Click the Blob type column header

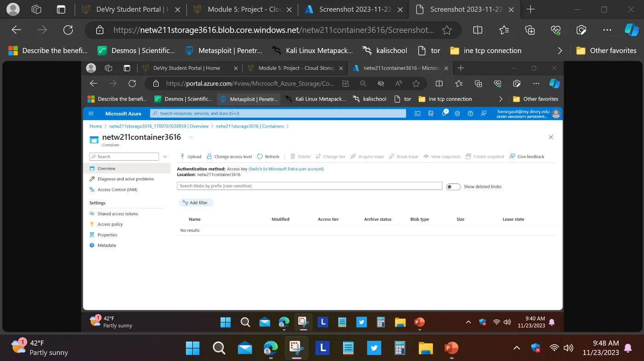pyautogui.click(x=420, y=219)
